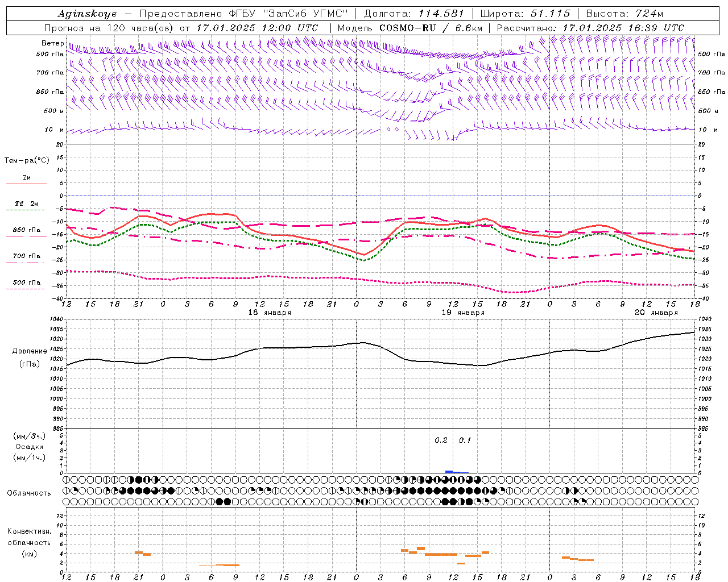
Task: Click the 'Модель COSMO-RU / 6.6км' model label
Action: 410,27
